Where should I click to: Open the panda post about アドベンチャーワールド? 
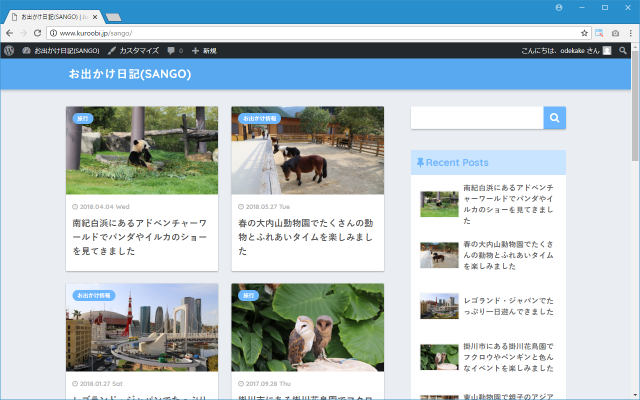pos(141,237)
